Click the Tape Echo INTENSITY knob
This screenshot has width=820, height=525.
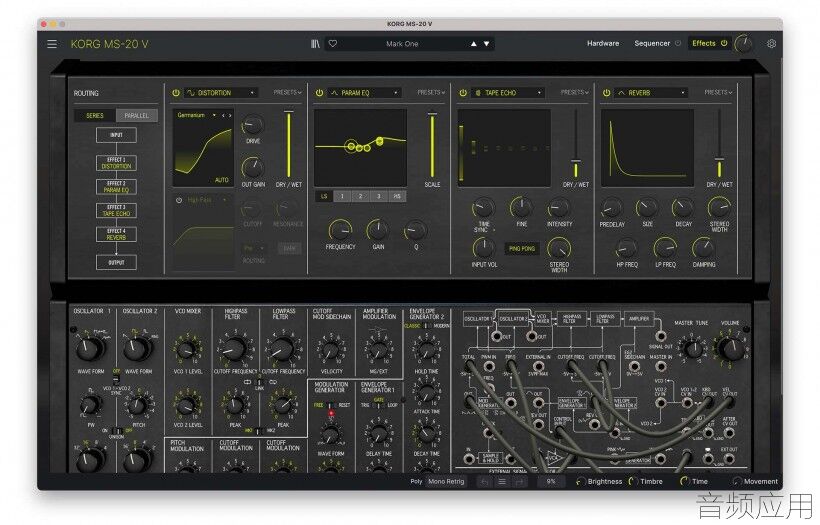(559, 209)
